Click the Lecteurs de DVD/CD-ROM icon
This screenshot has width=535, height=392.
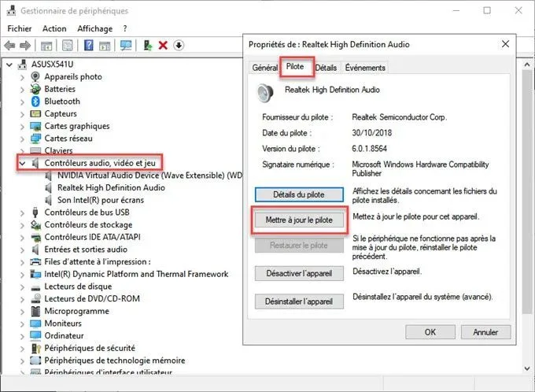[35, 299]
